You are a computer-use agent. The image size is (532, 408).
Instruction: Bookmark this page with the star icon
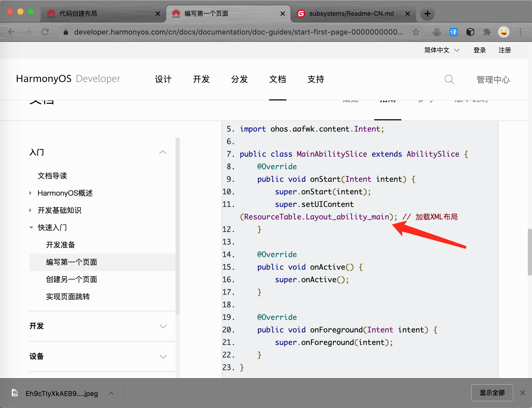[416, 32]
